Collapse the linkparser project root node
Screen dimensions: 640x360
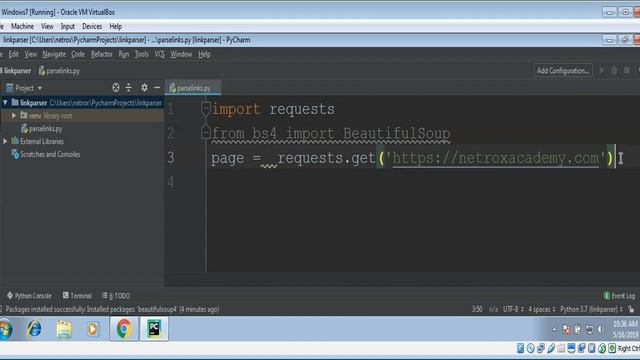point(5,102)
